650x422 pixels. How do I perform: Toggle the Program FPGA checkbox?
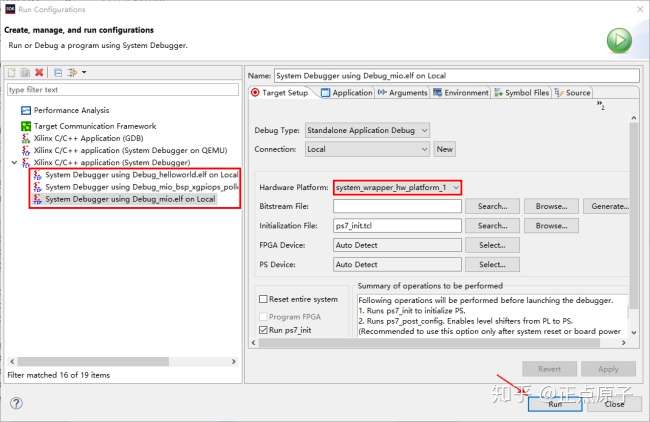coord(263,314)
